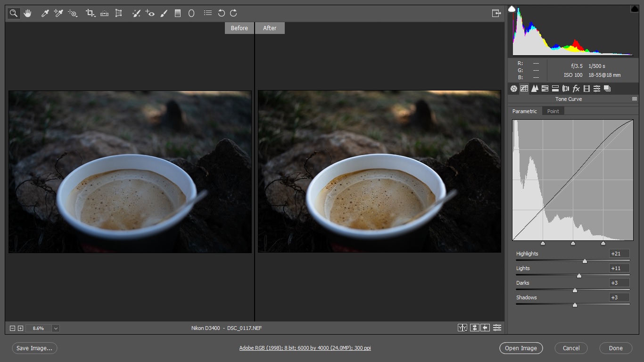
Task: Click the Highlights slider handle
Action: click(x=585, y=261)
